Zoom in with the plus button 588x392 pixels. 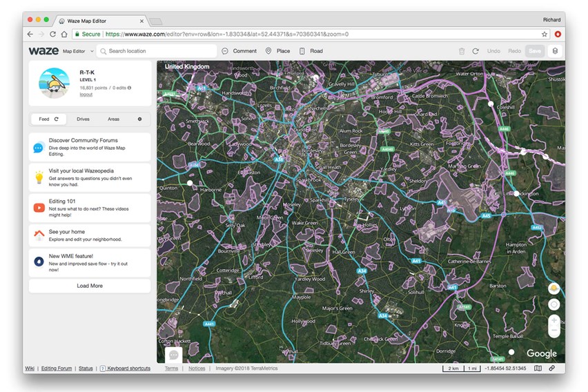(x=553, y=321)
